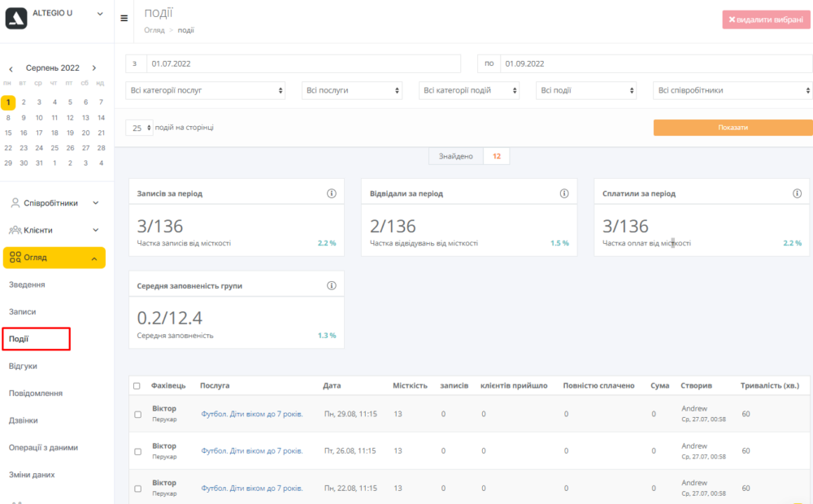Open Всі категорії подій dropdown
This screenshot has width=813, height=504.
[469, 90]
